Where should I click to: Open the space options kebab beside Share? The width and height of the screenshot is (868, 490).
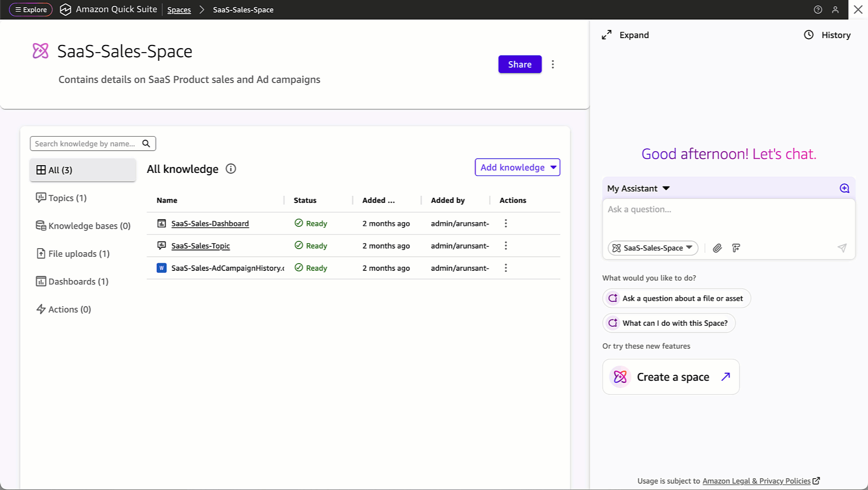[553, 64]
